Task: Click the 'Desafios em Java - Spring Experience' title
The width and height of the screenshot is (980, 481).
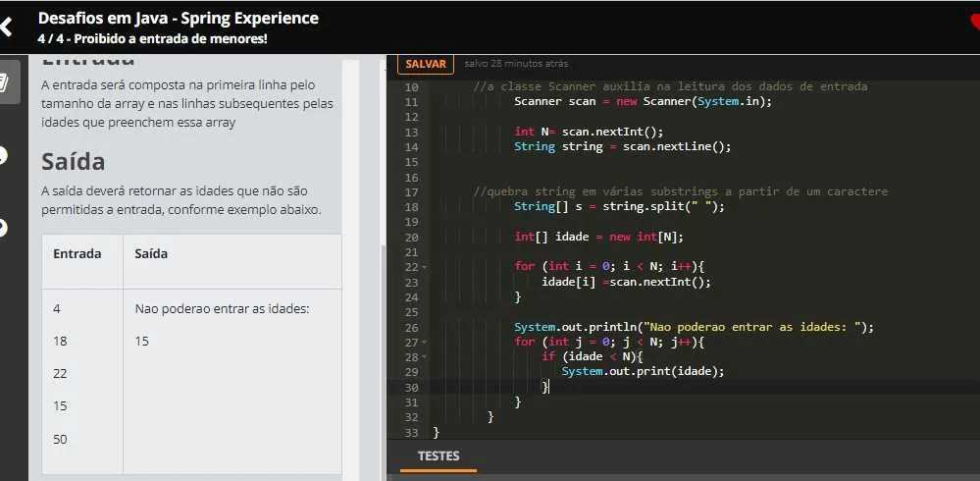Action: [179, 19]
